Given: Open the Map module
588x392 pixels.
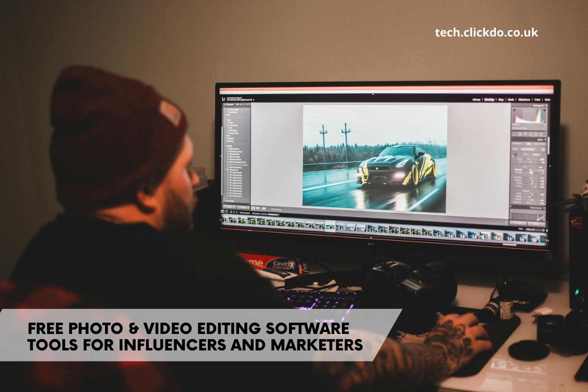Looking at the screenshot, I should pos(501,100).
